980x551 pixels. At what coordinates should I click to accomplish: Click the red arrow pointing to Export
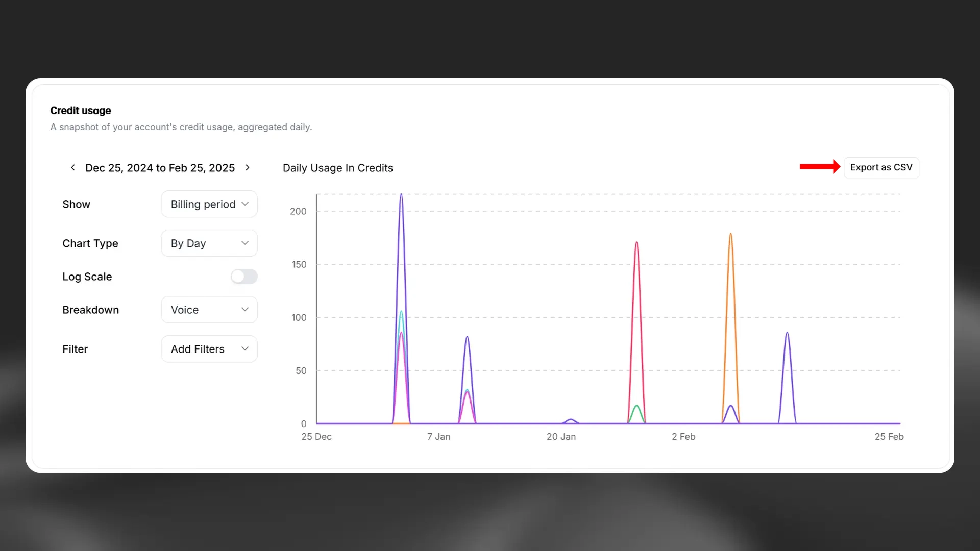[819, 166]
